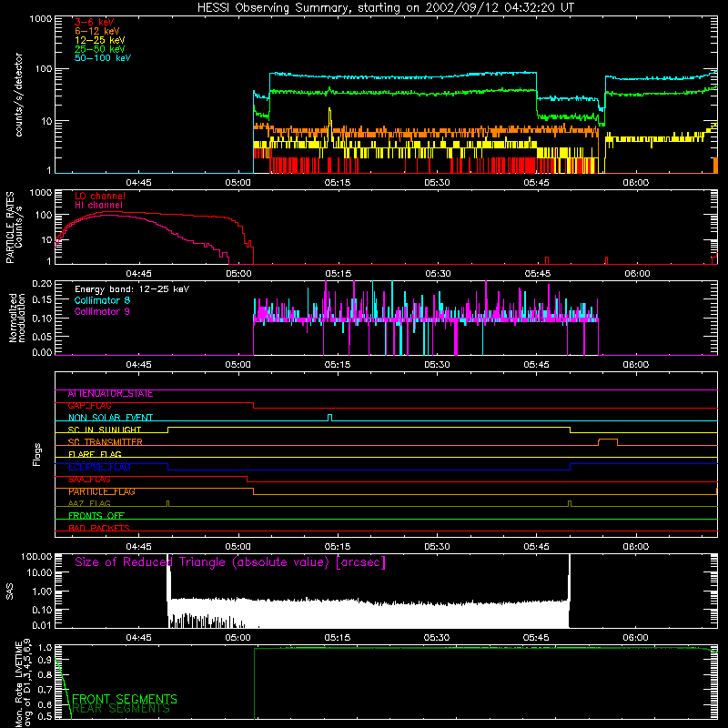This screenshot has width=728, height=728.
Task: Click the PARTICLE_FLAG label
Action: tap(102, 491)
